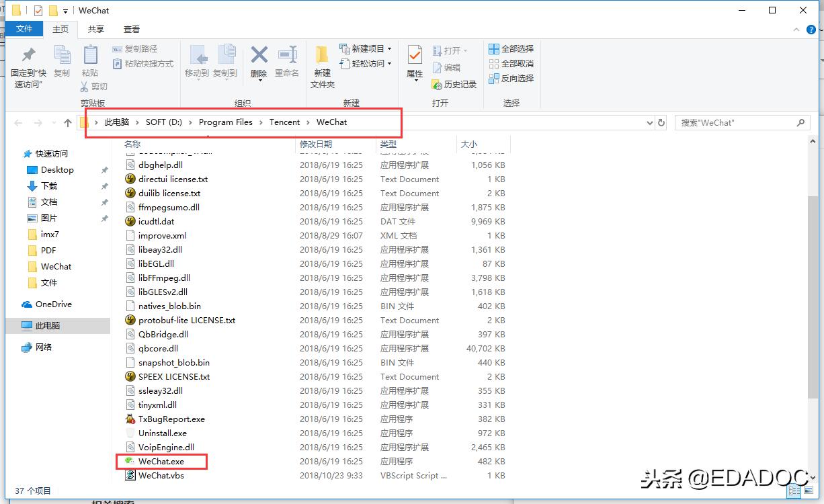Viewport: 824px width, 504px height.
Task: Click the Edit ribbon command
Action: (x=446, y=67)
